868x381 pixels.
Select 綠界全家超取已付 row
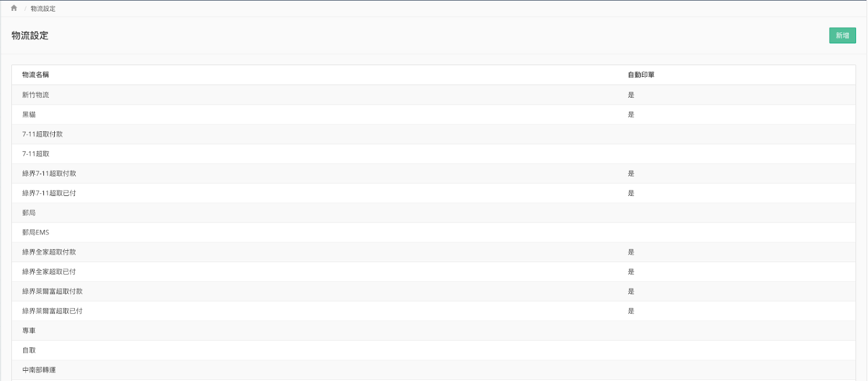[x=433, y=271]
